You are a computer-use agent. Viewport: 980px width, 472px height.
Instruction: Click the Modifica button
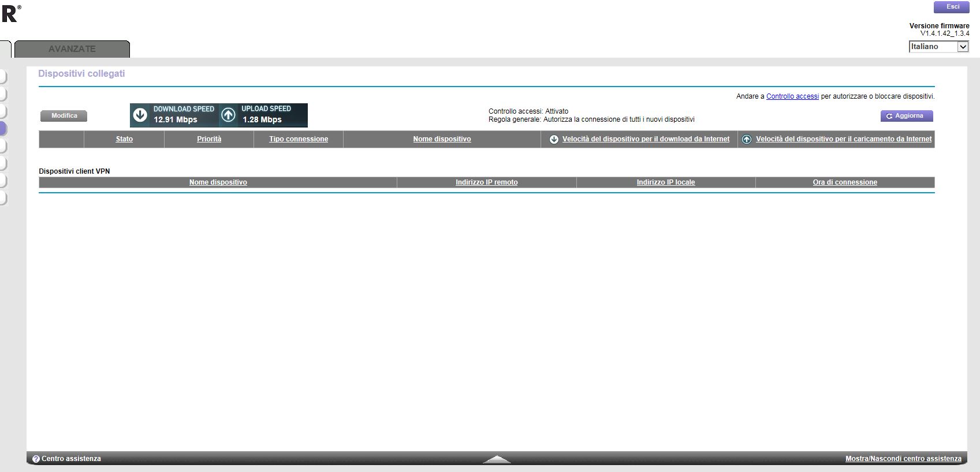(64, 116)
